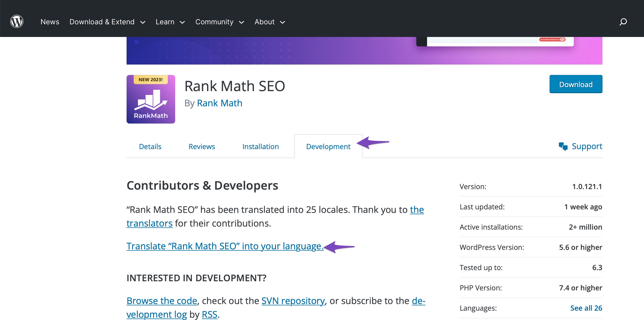The width and height of the screenshot is (644, 320).
Task: Open the Installation tab
Action: click(x=260, y=146)
